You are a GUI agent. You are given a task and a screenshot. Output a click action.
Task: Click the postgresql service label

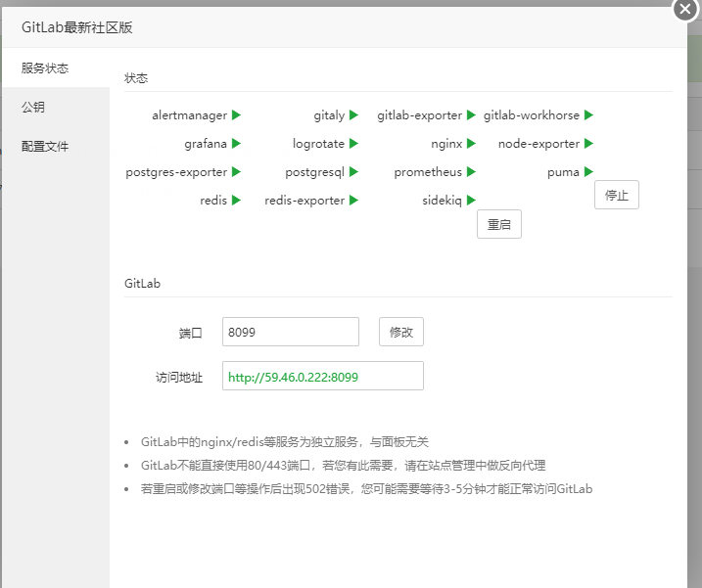pos(314,172)
